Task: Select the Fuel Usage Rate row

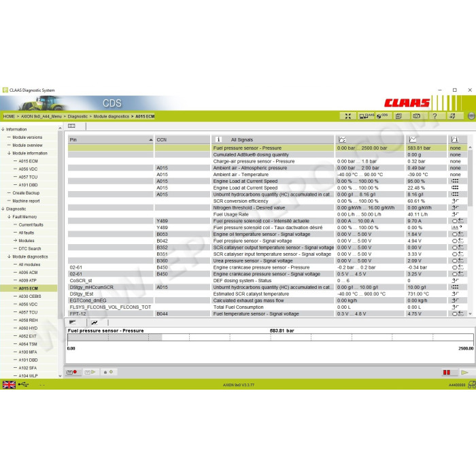Action: [x=267, y=214]
